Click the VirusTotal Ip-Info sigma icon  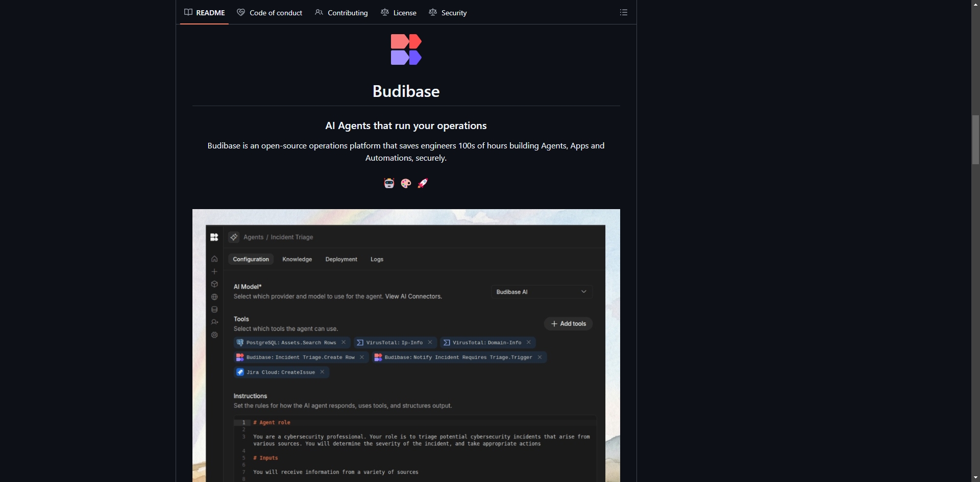(360, 342)
